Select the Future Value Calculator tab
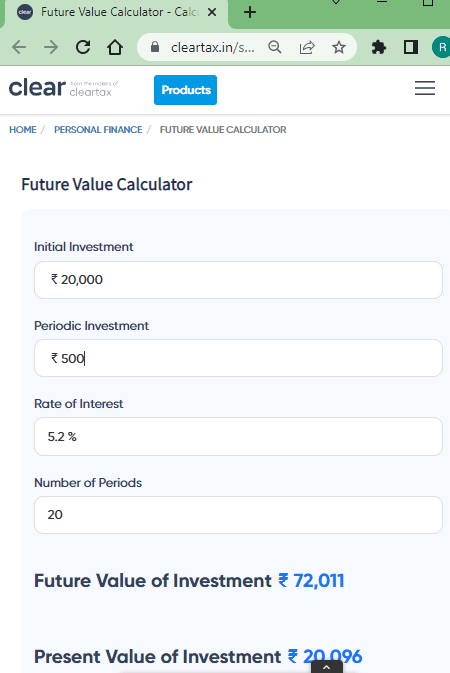The width and height of the screenshot is (450, 673). (116, 13)
